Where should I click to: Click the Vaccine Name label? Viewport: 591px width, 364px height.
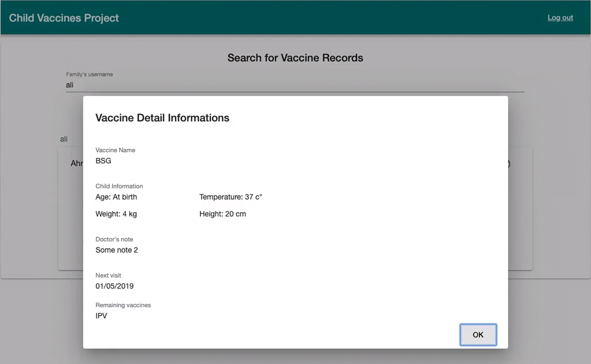tap(115, 150)
